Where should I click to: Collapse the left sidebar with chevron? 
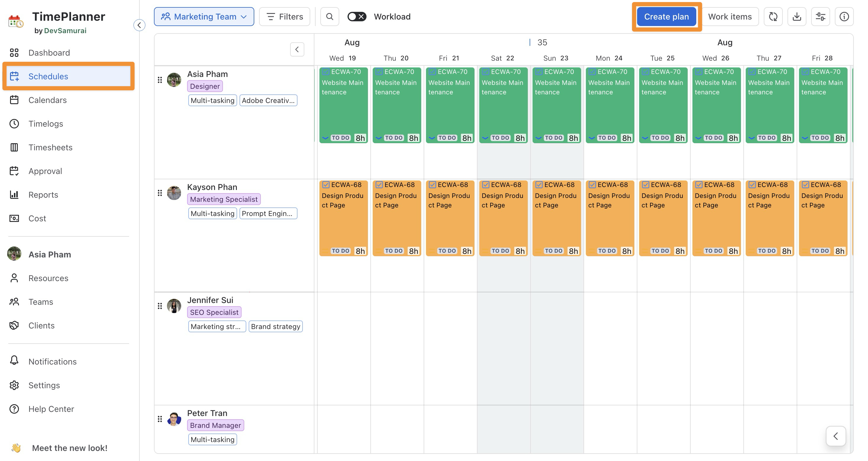point(139,25)
